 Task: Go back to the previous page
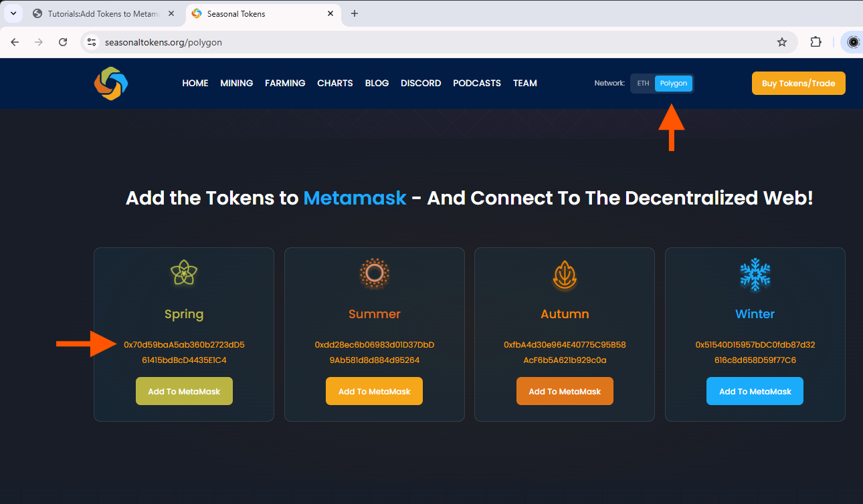15,42
